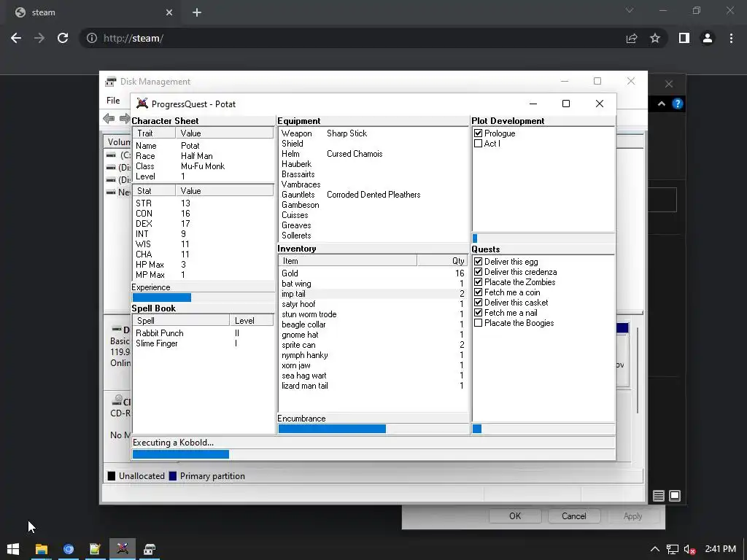Select the stun worm trode inventory item
Image resolution: width=747 pixels, height=560 pixels.
point(373,314)
